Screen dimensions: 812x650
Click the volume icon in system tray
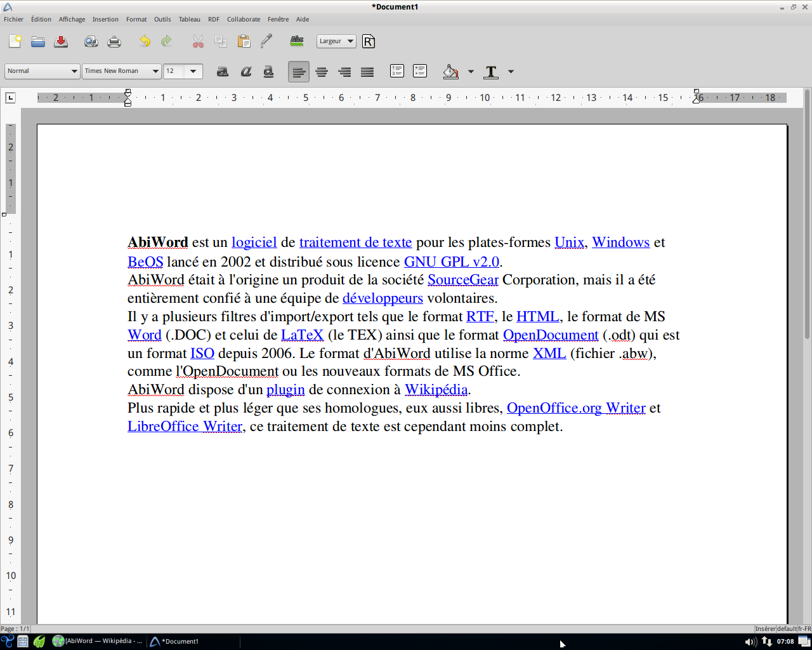point(750,642)
